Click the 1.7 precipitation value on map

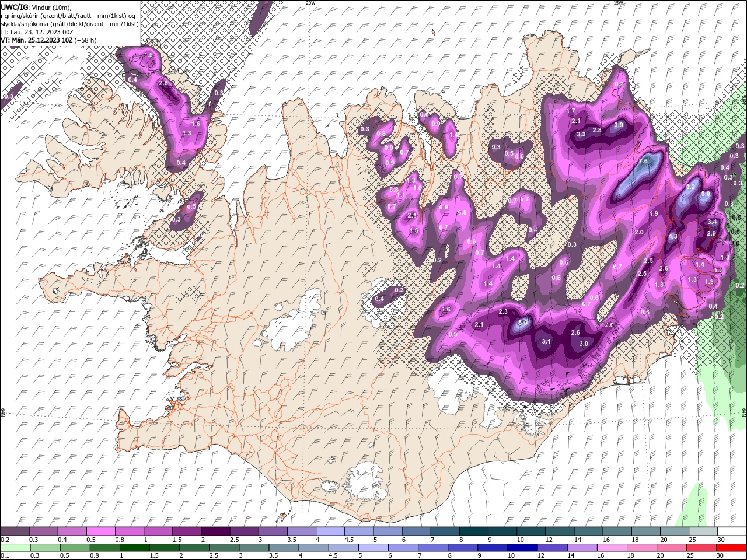571,111
